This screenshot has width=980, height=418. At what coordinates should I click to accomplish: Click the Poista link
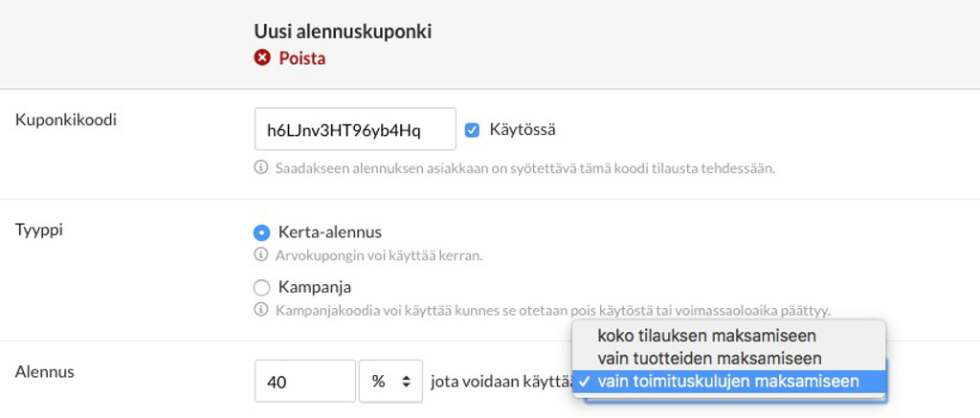coord(301,58)
